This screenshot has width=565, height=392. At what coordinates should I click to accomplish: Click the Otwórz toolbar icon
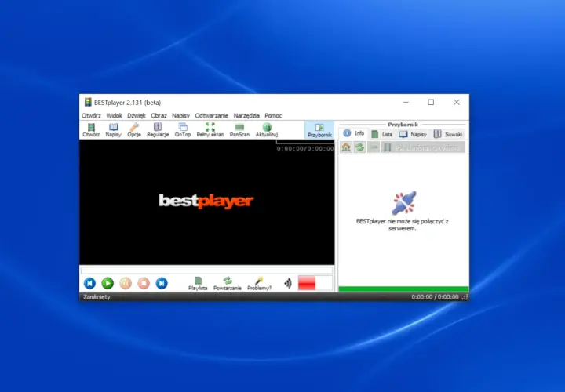click(91, 130)
